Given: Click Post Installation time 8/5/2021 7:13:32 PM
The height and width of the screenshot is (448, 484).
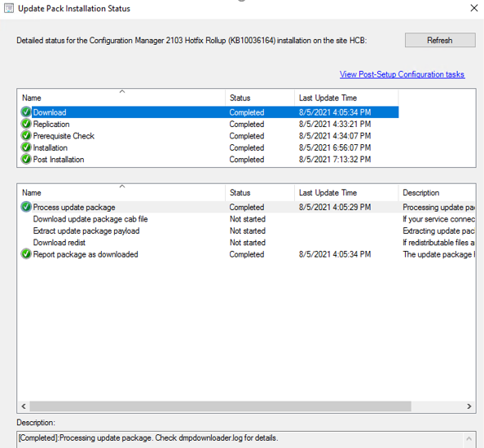Looking at the screenshot, I should (x=335, y=159).
